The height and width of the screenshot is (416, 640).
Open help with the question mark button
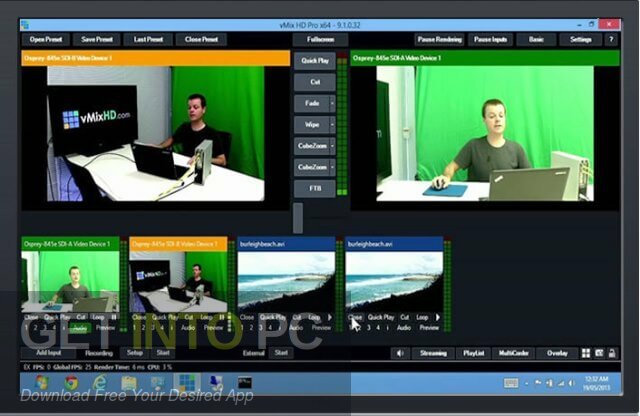(x=611, y=40)
